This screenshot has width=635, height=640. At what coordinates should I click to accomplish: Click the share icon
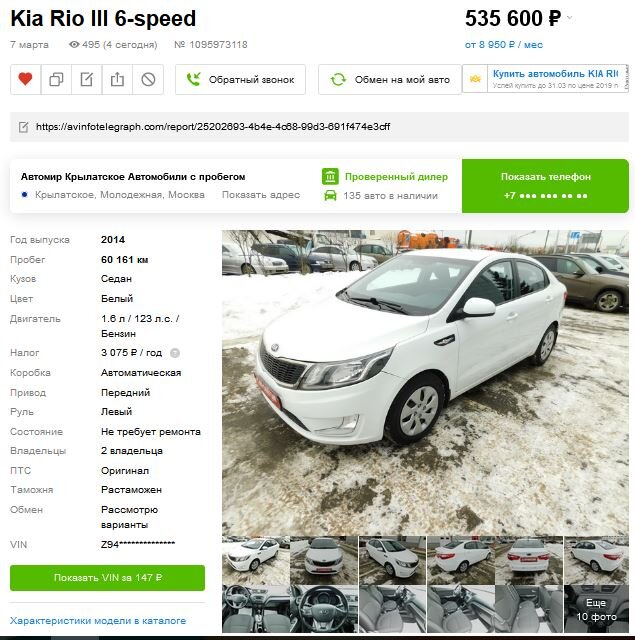117,79
